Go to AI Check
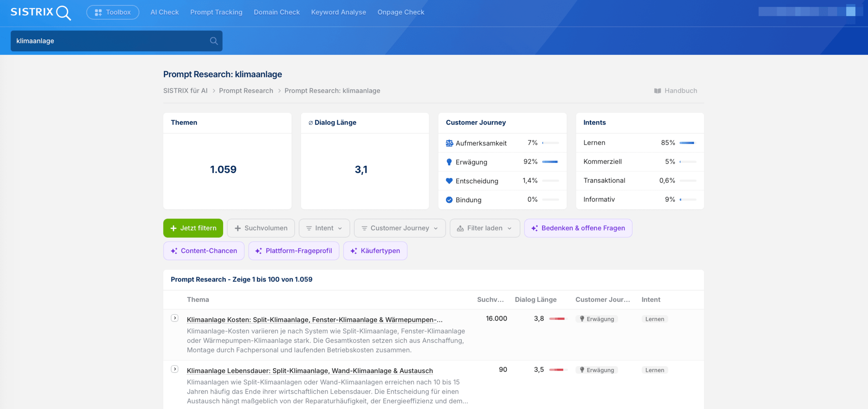The image size is (868, 409). (164, 12)
